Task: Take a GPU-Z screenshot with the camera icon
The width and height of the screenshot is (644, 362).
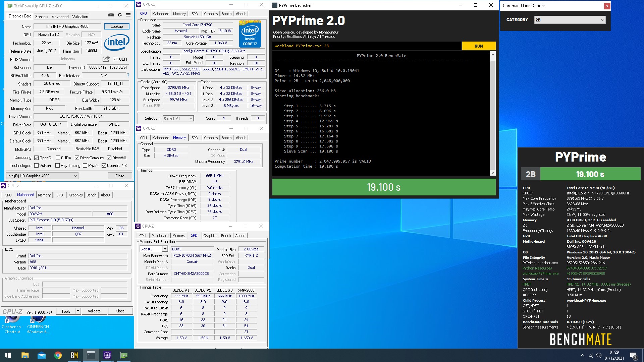Action: tap(111, 15)
